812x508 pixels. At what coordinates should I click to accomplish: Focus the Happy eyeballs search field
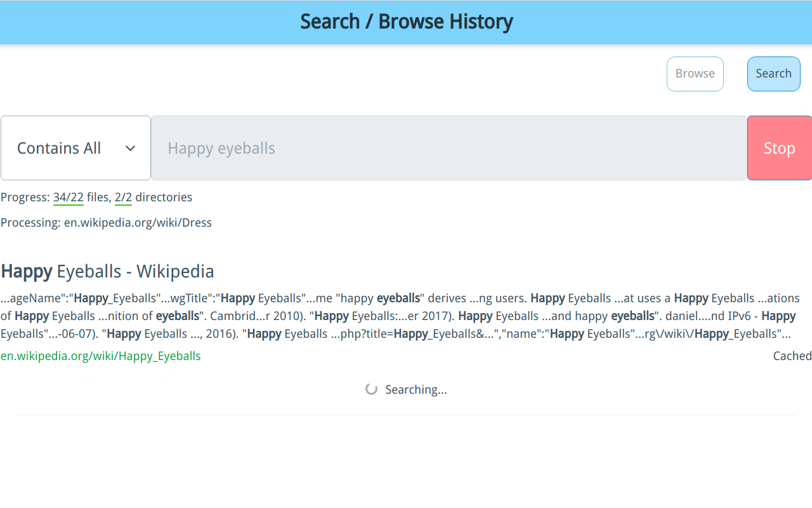click(x=449, y=148)
